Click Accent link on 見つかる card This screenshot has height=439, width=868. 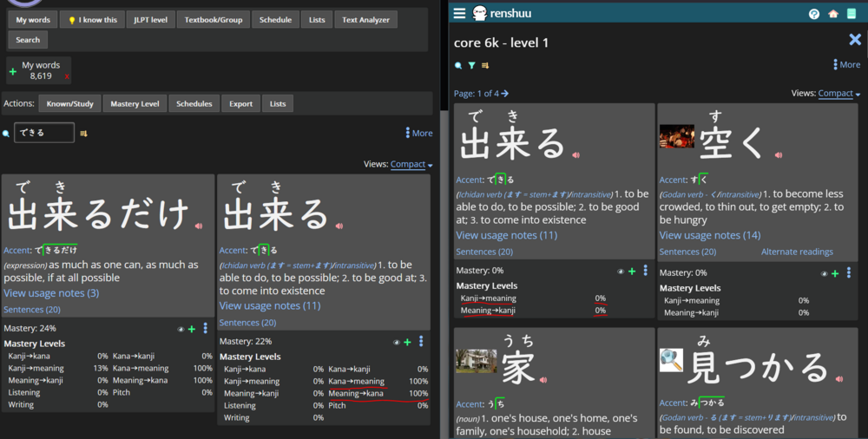click(673, 403)
